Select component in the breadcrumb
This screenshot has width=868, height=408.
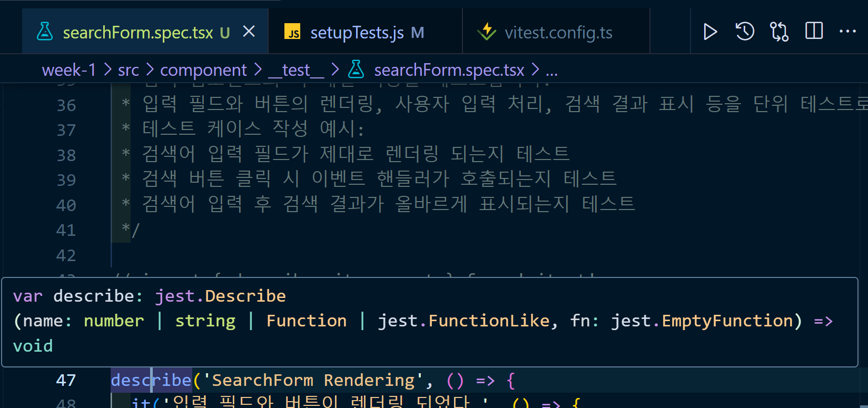pos(203,70)
